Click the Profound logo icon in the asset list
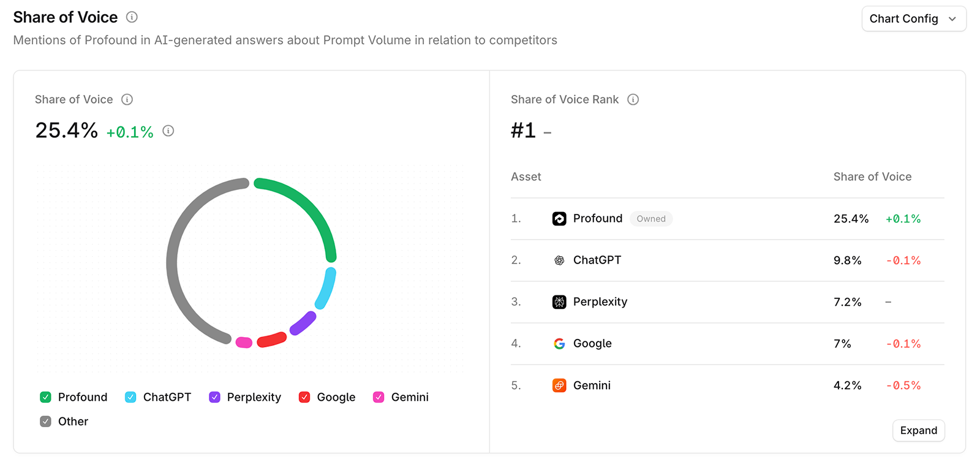Screen dimensions: 980x467 (559, 219)
